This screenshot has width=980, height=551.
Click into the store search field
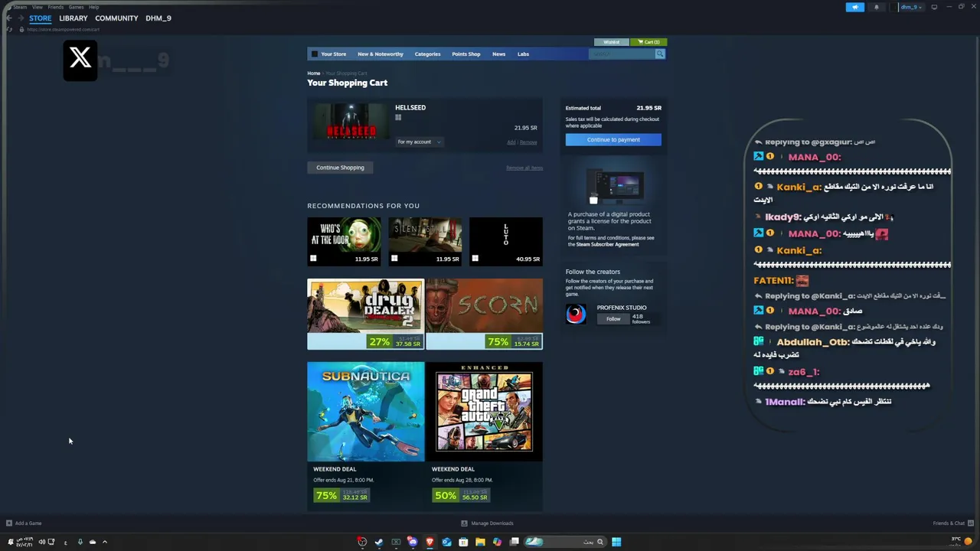pyautogui.click(x=622, y=54)
